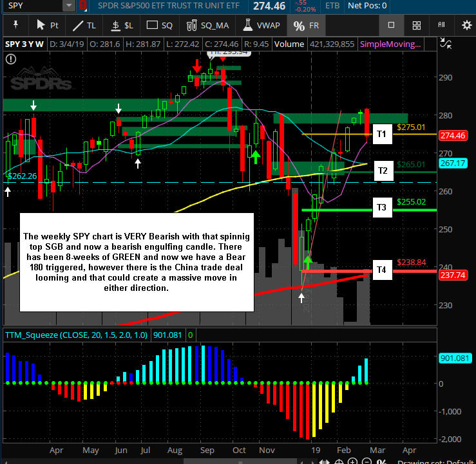
Task: Click the SPY 3 Y W timeframe label
Action: pyautogui.click(x=24, y=44)
